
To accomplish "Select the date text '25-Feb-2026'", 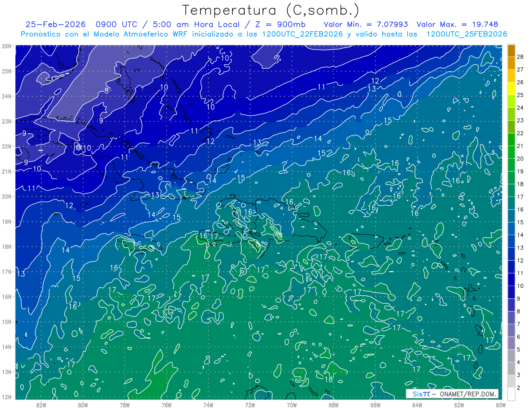I will [56, 24].
